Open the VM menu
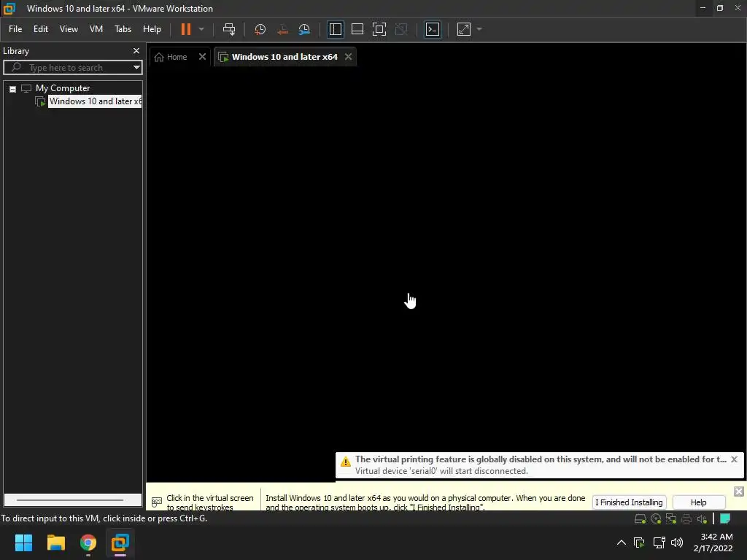The image size is (747, 560). point(96,29)
